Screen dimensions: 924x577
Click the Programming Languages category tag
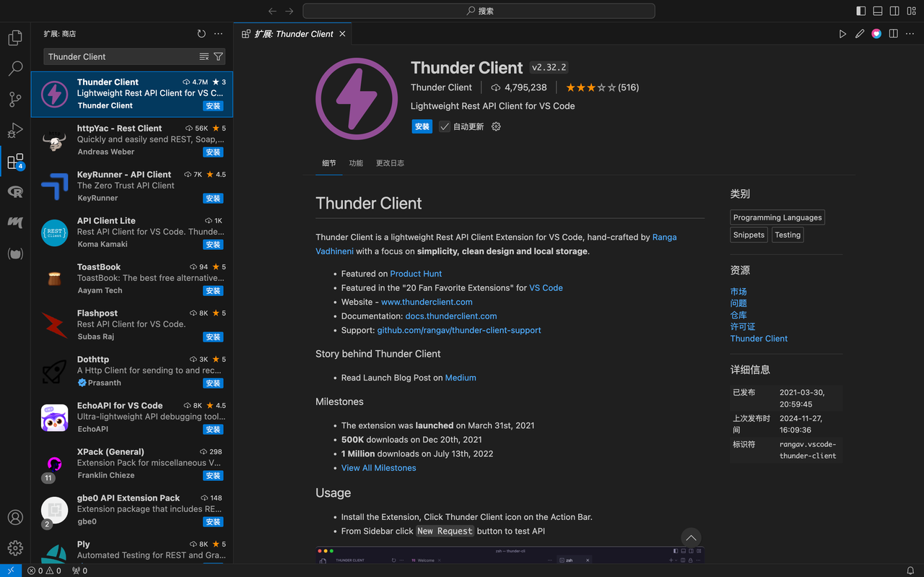(777, 217)
